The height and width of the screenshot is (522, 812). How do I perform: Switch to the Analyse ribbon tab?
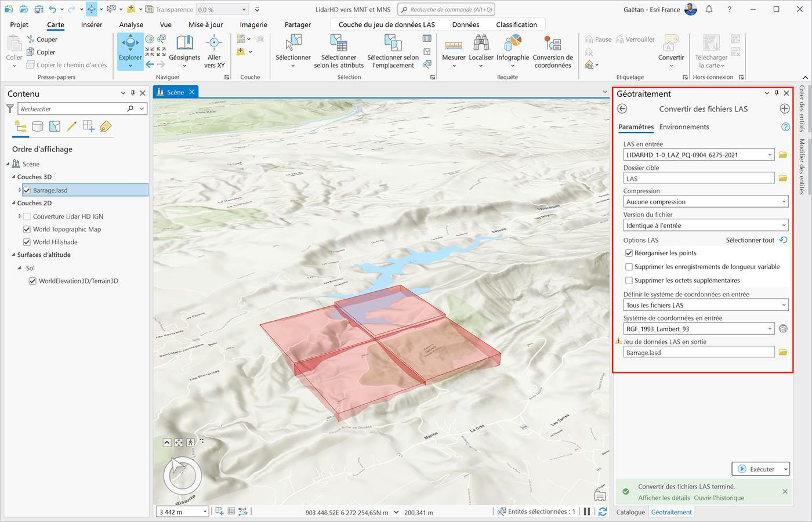click(131, 24)
